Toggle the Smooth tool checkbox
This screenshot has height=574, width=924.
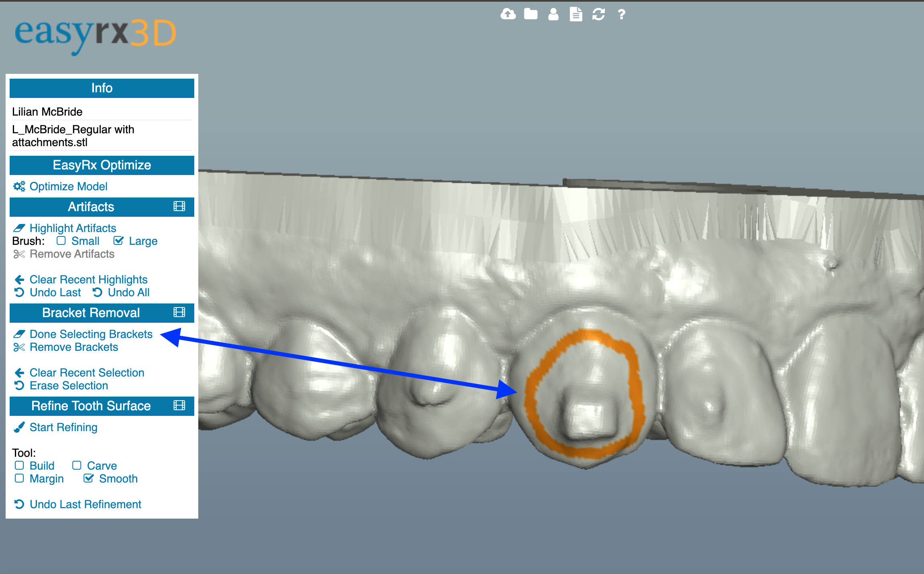[x=89, y=478]
